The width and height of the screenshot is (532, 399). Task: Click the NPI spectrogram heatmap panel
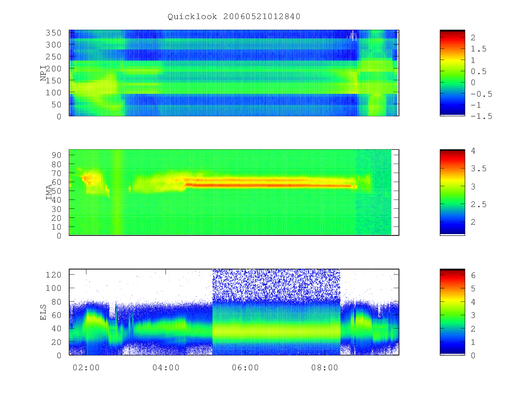(x=234, y=73)
